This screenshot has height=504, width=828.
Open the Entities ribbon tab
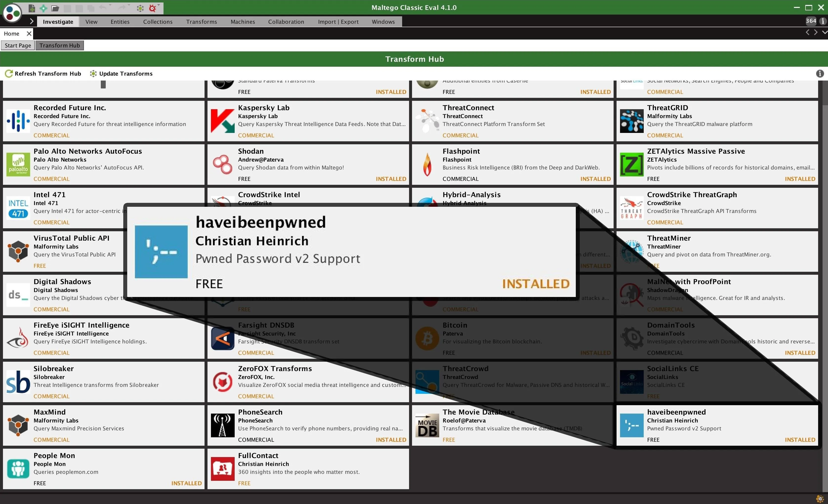click(x=120, y=22)
